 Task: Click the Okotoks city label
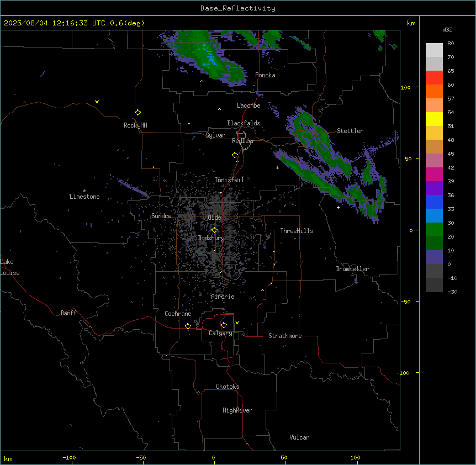(x=228, y=387)
